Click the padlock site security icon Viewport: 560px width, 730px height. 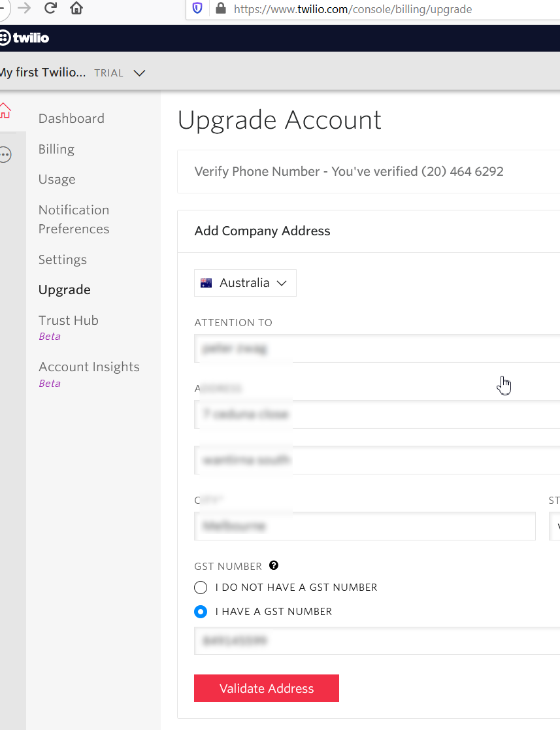(x=221, y=9)
